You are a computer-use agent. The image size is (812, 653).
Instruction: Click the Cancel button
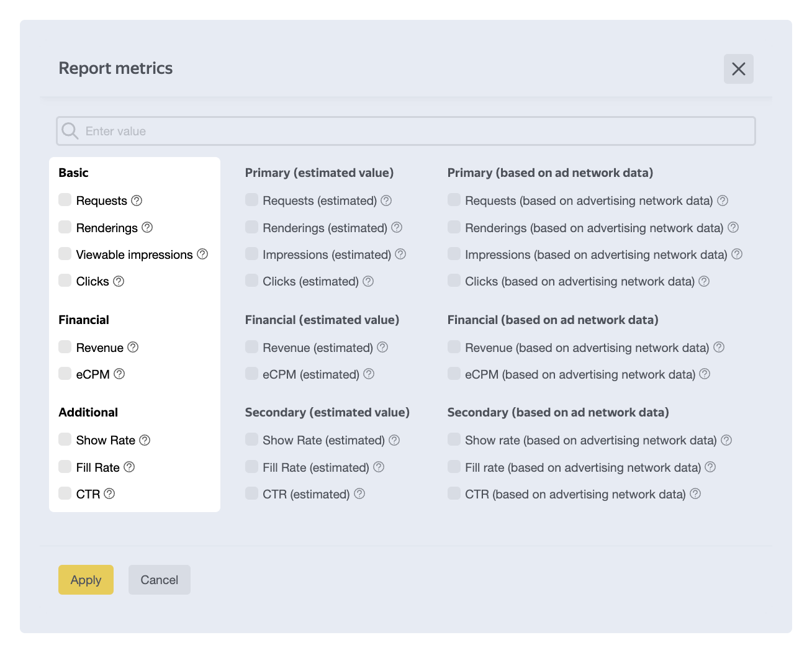click(159, 580)
